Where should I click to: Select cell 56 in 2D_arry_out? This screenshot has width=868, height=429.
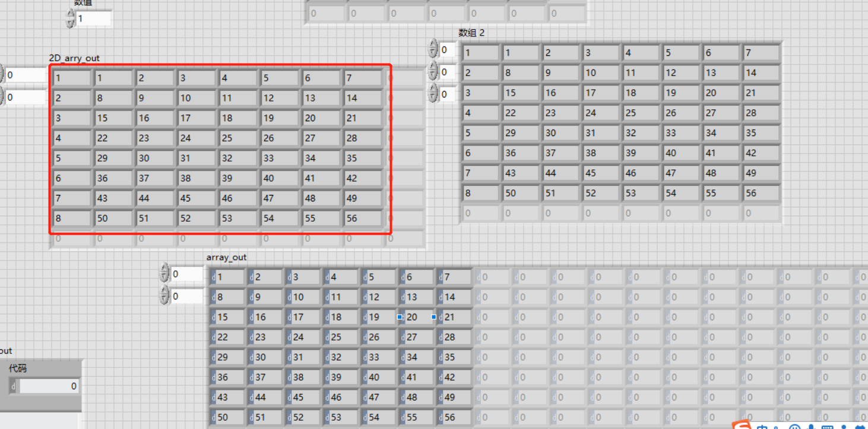click(x=363, y=218)
